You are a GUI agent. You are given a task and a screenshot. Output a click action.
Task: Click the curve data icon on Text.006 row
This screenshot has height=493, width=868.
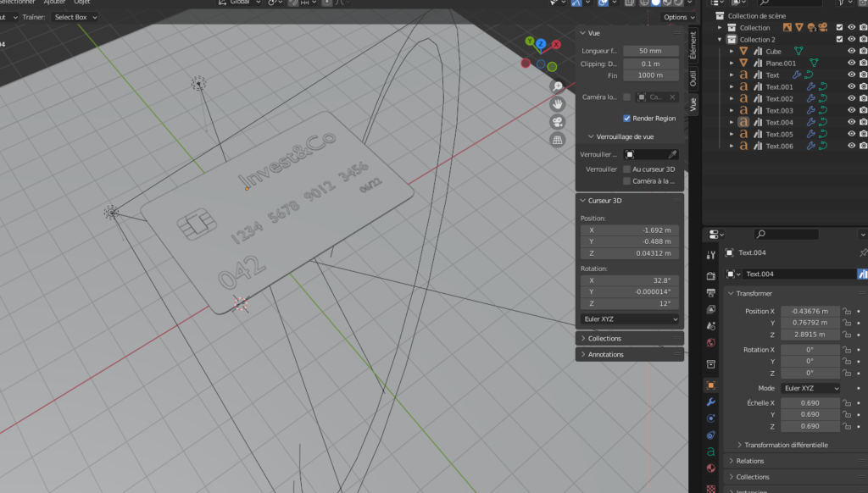click(823, 146)
